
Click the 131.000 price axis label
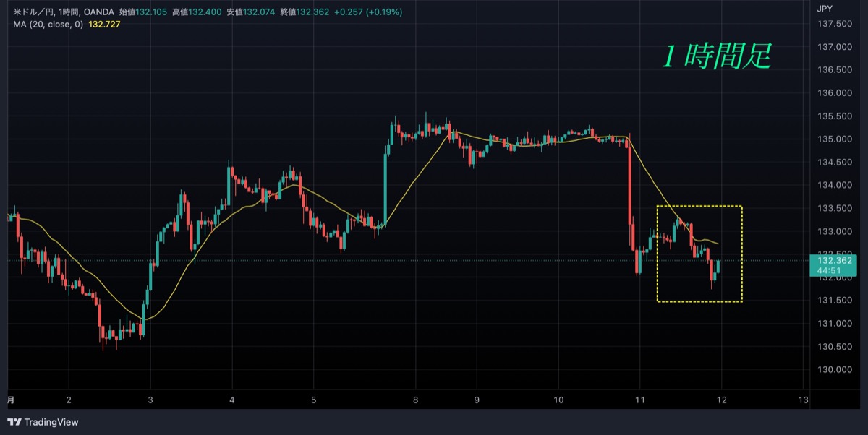click(x=833, y=324)
